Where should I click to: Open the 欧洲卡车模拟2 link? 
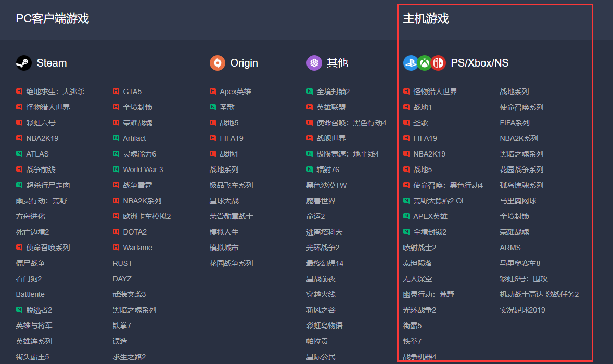coord(147,216)
